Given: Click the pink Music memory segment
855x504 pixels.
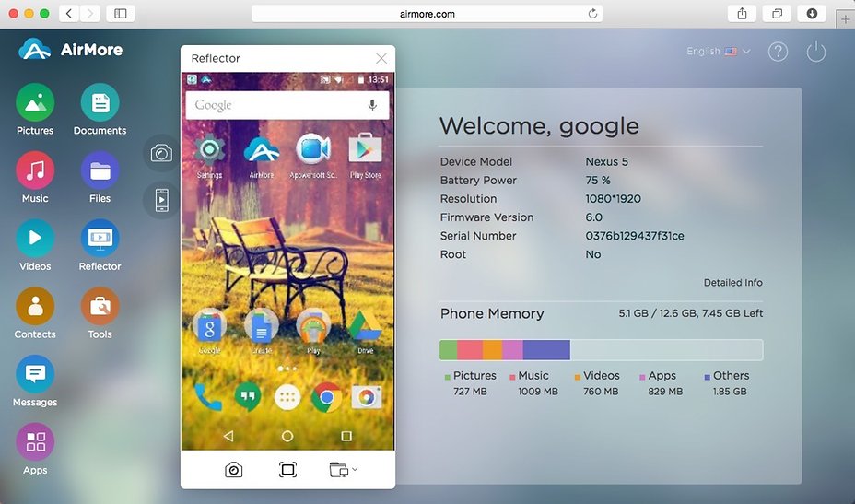Looking at the screenshot, I should pyautogui.click(x=470, y=349).
